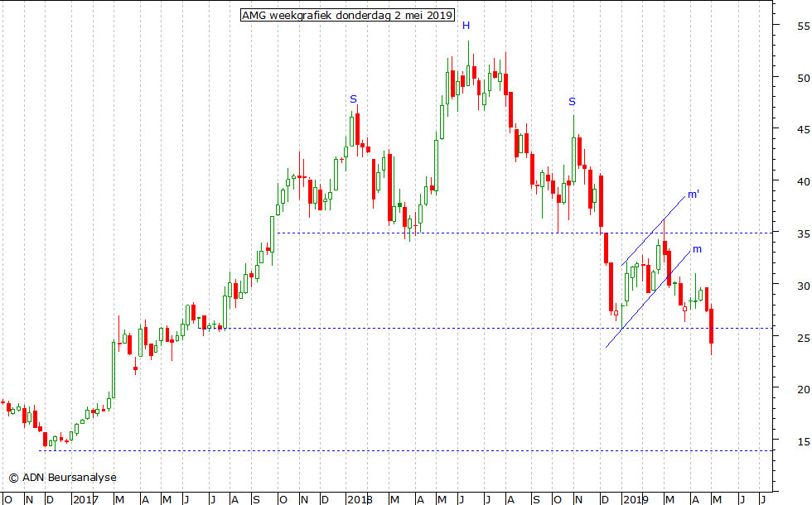Image resolution: width=812 pixels, height=505 pixels.
Task: Click the 15 price axis value
Action: tap(803, 441)
